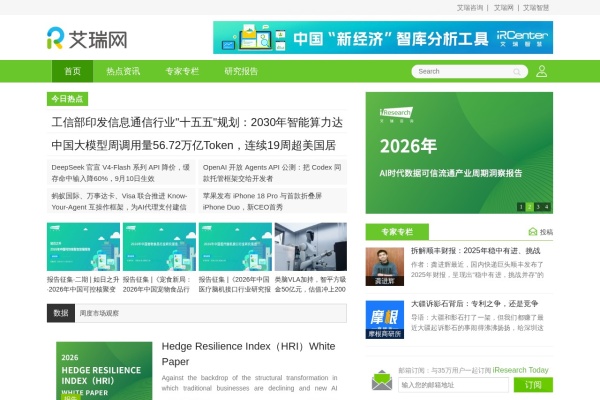Open article 拆解顺丰财报：2025年稳中有进
Viewport: 600px width, 400px height.
click(x=476, y=251)
